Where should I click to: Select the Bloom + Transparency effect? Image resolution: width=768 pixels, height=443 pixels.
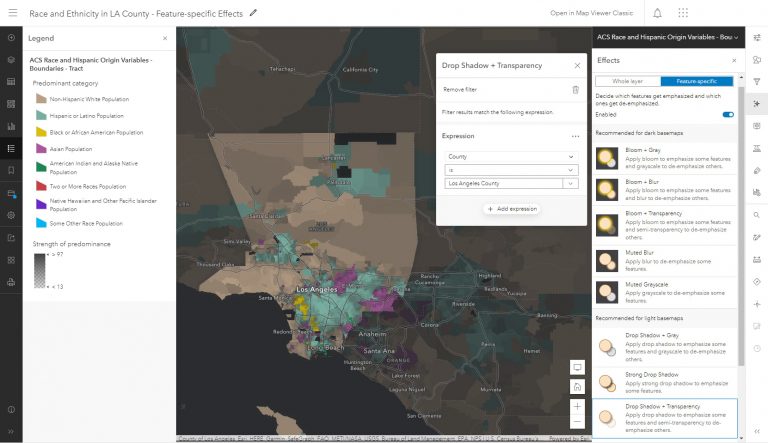(665, 225)
